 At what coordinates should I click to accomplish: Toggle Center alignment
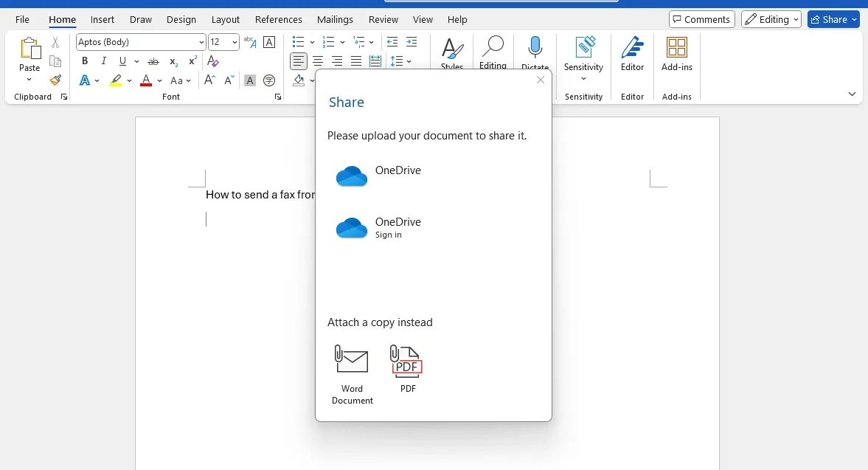(x=318, y=61)
